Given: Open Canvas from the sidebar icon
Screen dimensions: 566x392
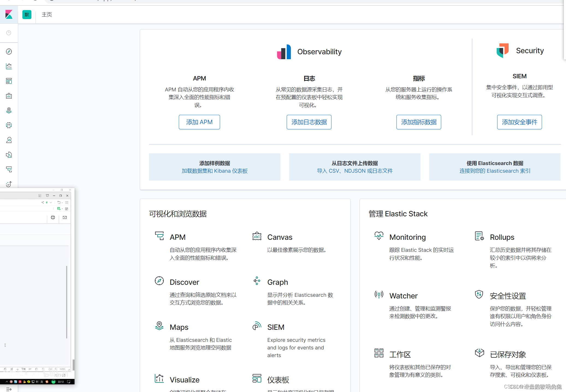Looking at the screenshot, I should 9,96.
